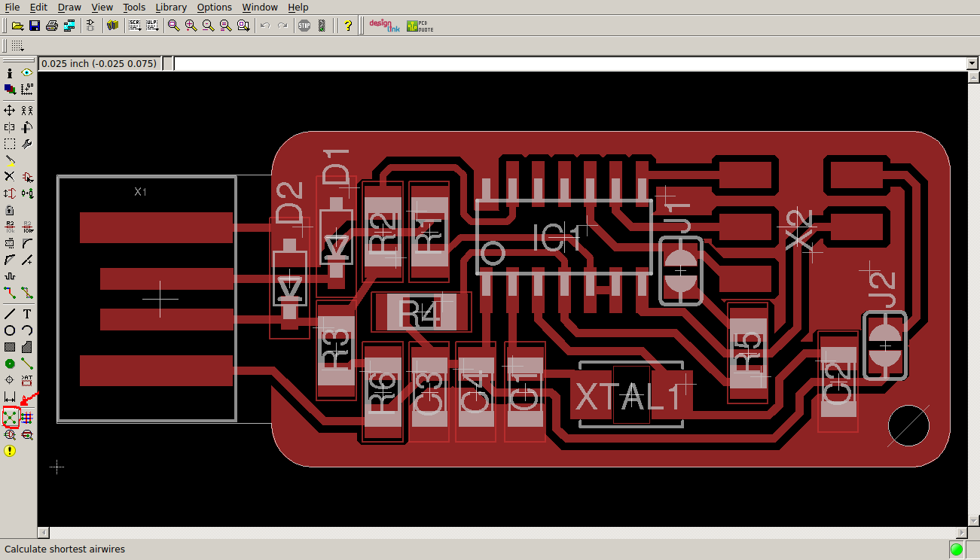Open the File menu
980x560 pixels.
point(12,8)
